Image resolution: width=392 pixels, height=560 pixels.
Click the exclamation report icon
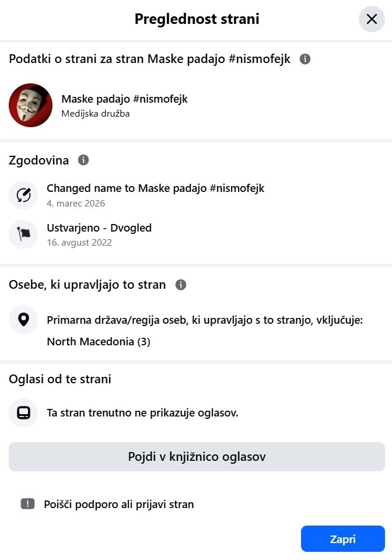27,504
